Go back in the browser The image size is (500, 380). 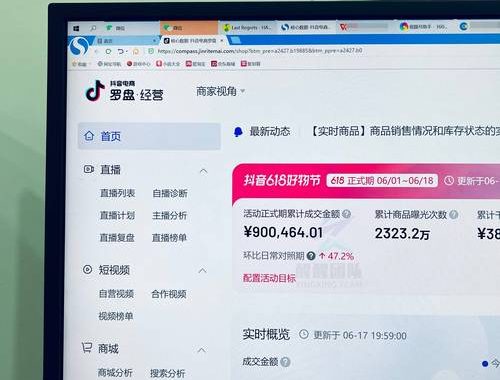pyautogui.click(x=96, y=52)
